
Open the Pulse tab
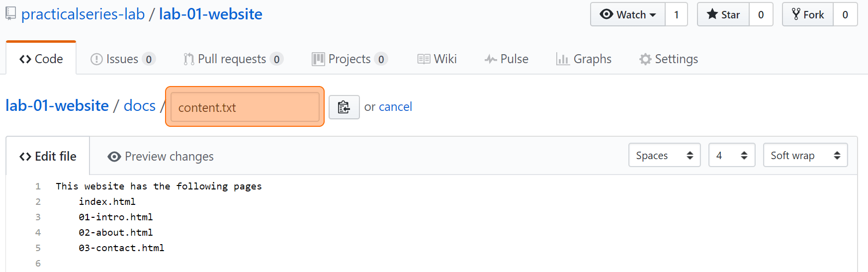coord(507,59)
